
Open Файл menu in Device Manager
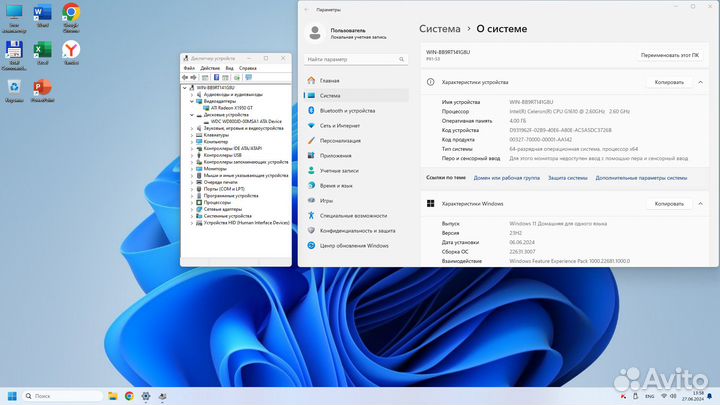[189, 68]
